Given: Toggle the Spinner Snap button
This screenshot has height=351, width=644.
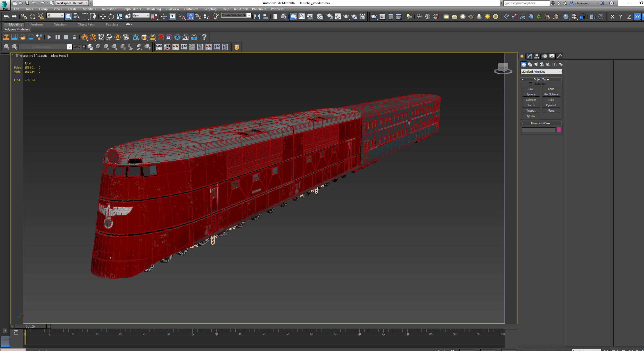Looking at the screenshot, I should (207, 16).
